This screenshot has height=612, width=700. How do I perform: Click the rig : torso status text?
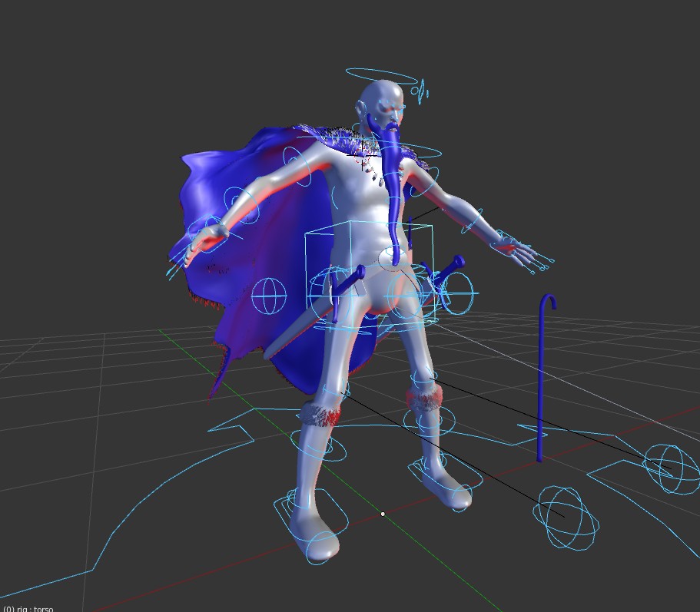click(27, 607)
